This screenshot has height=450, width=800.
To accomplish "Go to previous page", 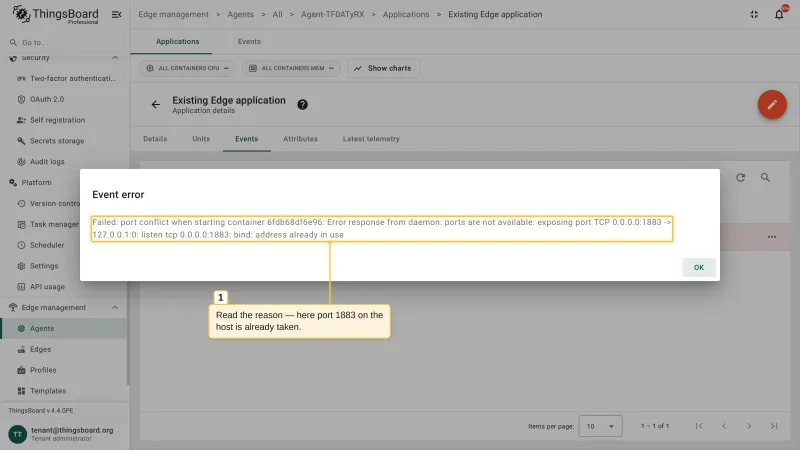I will (724, 426).
